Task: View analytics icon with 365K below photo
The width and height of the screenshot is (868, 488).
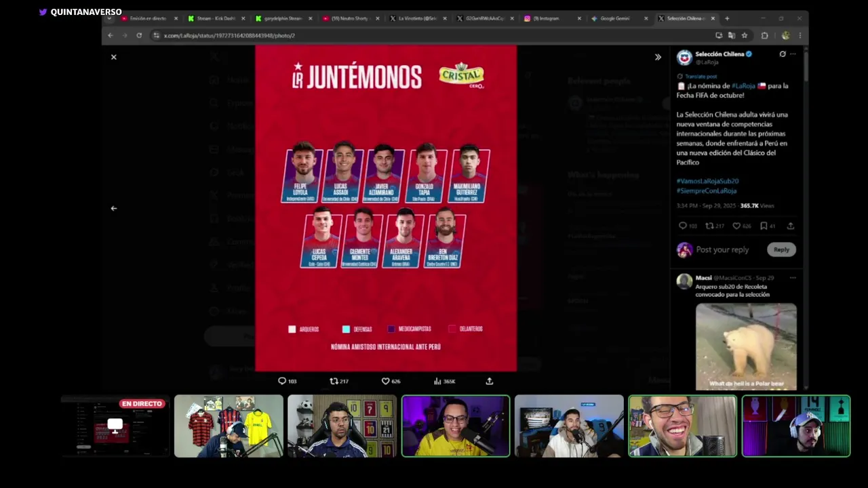Action: point(437,381)
